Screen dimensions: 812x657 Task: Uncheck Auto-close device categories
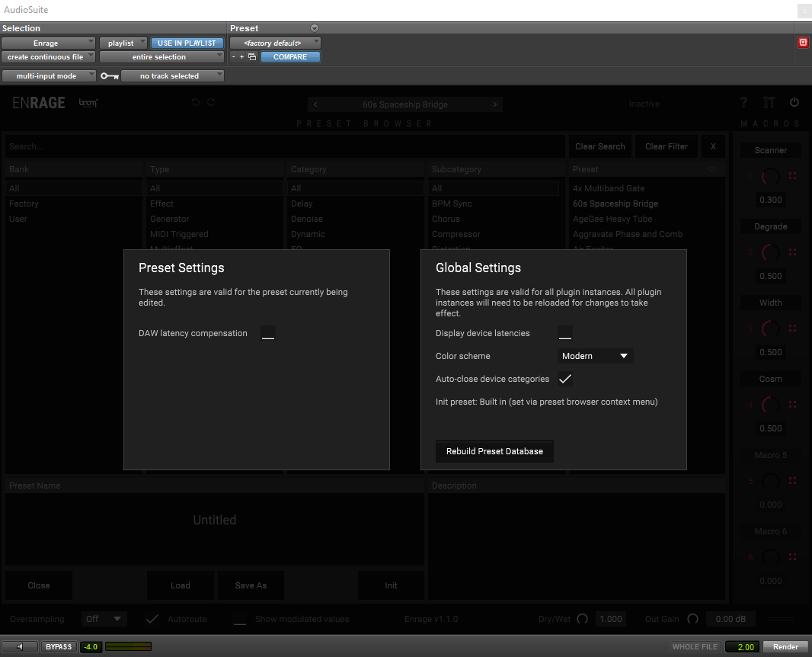[564, 379]
